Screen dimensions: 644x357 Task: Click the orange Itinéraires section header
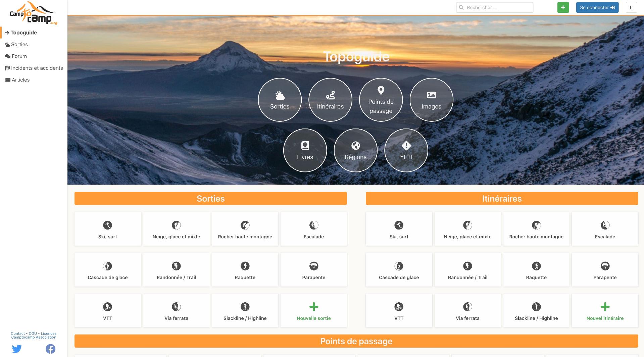[x=502, y=198]
